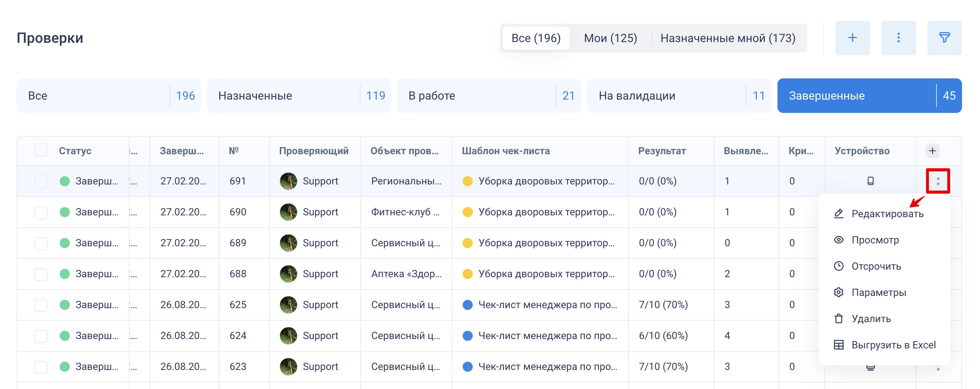This screenshot has width=980, height=389.
Task: Choose Отсрочить in the context menu
Action: (x=876, y=266)
